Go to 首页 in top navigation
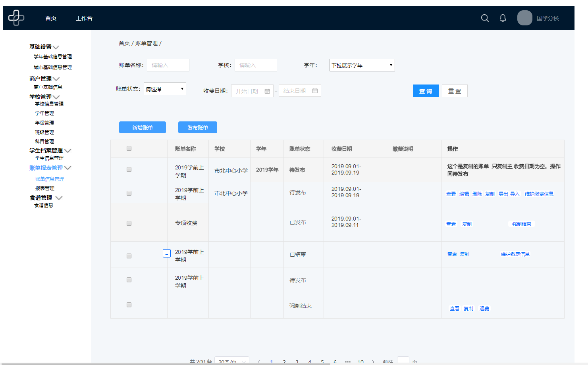 (x=51, y=18)
